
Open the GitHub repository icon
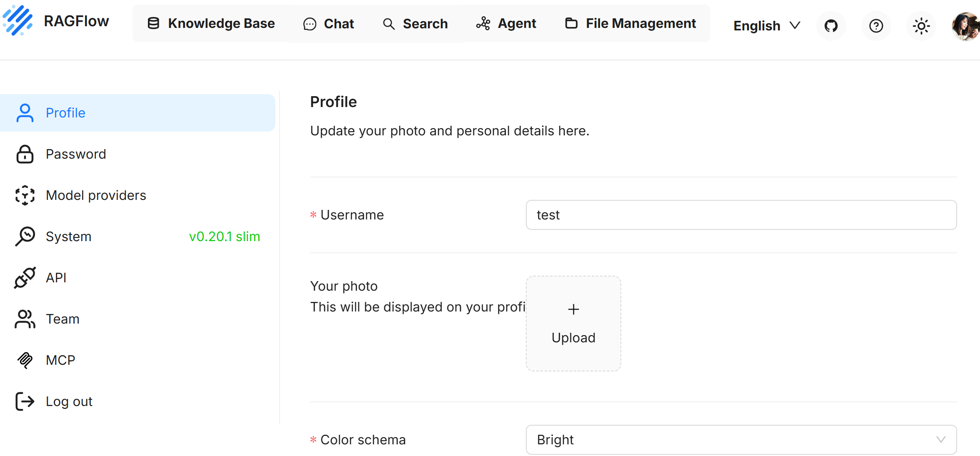[x=831, y=26]
